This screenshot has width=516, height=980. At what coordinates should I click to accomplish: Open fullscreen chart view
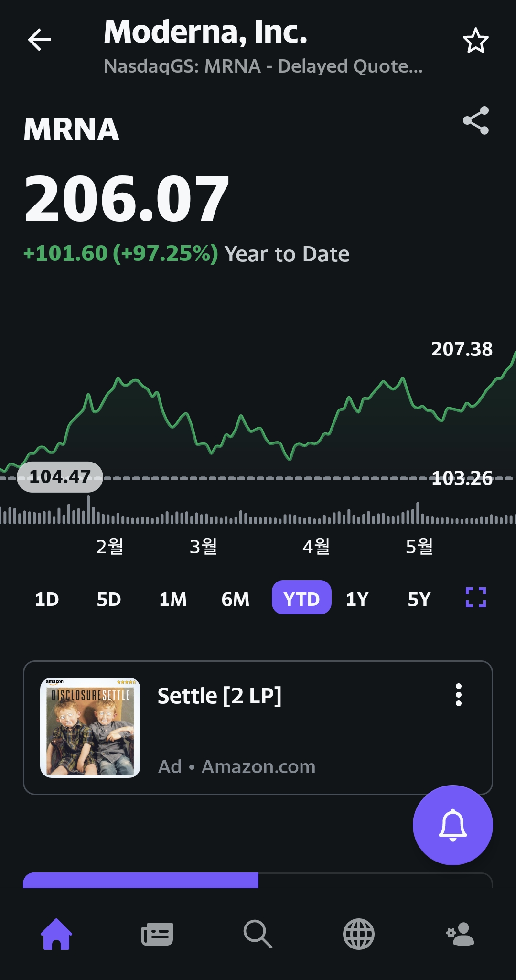(x=476, y=597)
